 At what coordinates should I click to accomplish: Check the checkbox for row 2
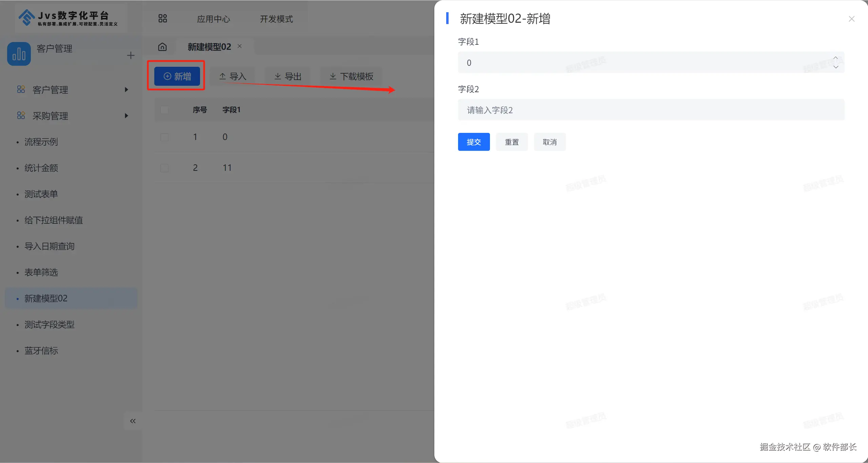[164, 168]
